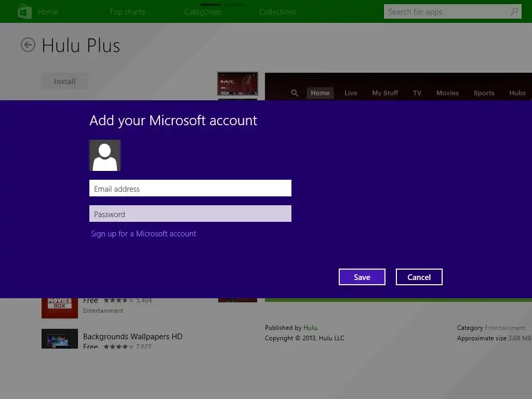This screenshot has height=399, width=532.
Task: Select Hubs tab in Hulu screenshot
Action: tap(517, 93)
